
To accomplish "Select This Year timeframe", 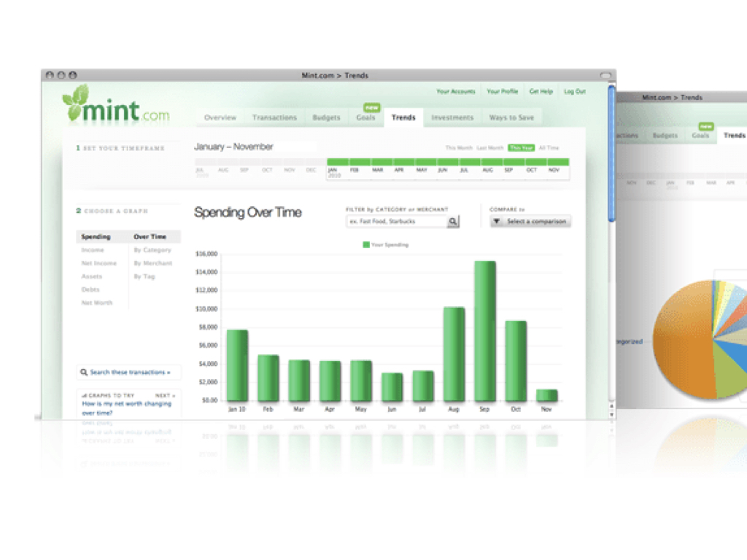I will pos(521,148).
